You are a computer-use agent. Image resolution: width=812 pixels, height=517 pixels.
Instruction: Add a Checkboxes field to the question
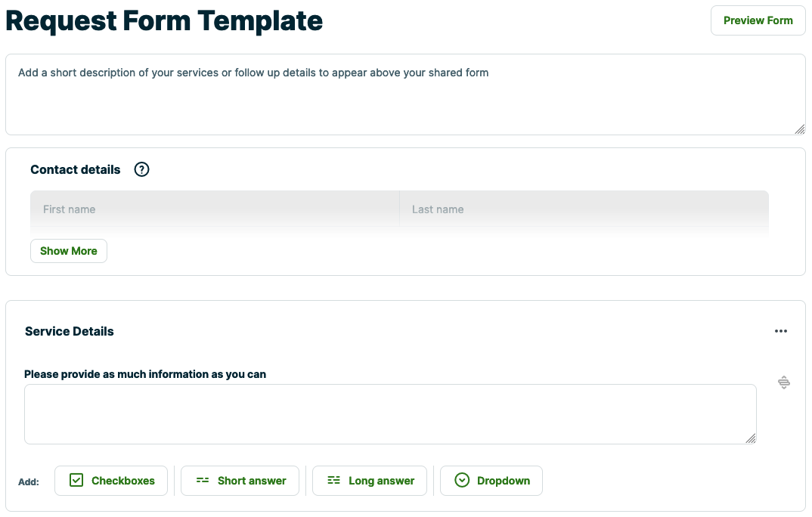click(111, 480)
